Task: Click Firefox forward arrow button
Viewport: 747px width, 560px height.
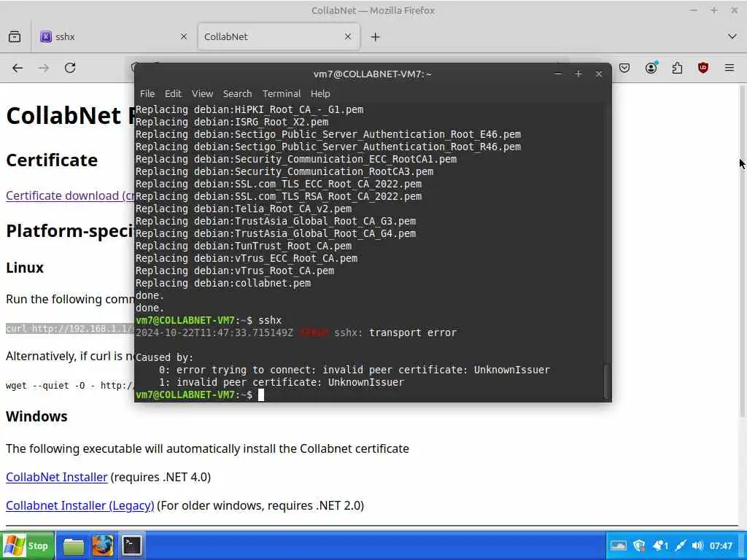Action: coord(44,68)
